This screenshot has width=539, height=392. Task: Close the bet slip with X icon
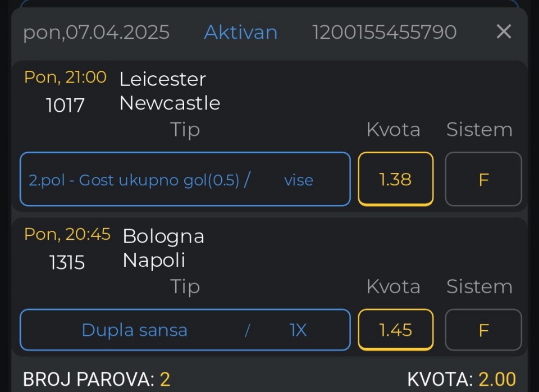coord(504,32)
